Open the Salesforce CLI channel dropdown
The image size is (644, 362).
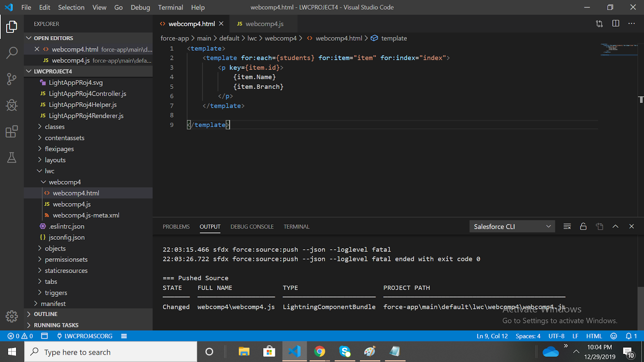coord(512,226)
